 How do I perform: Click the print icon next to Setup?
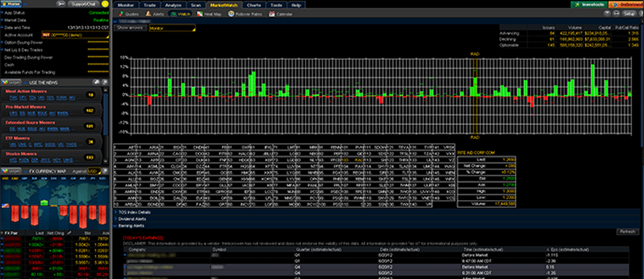pyautogui.click(x=615, y=13)
